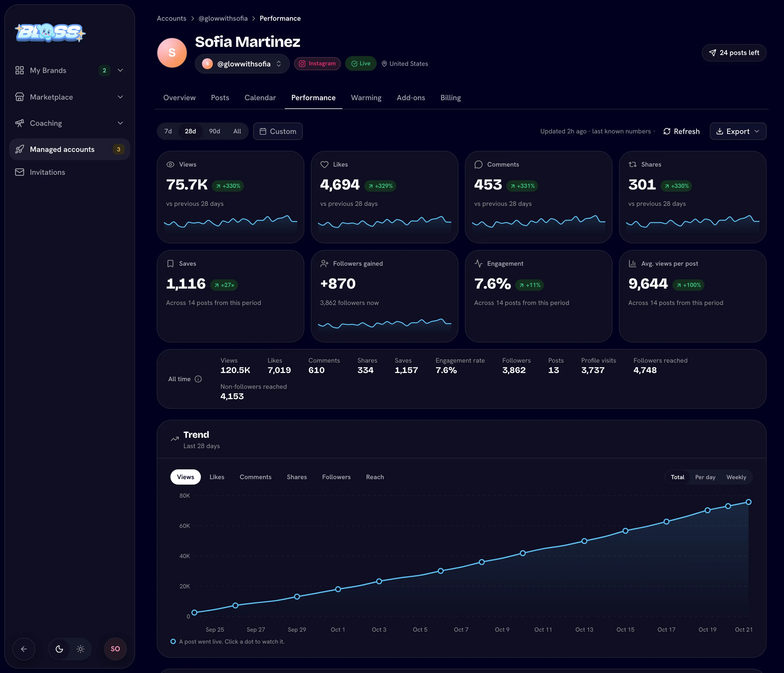
Task: Click the large Sofia Martinez avatar
Action: pos(172,53)
